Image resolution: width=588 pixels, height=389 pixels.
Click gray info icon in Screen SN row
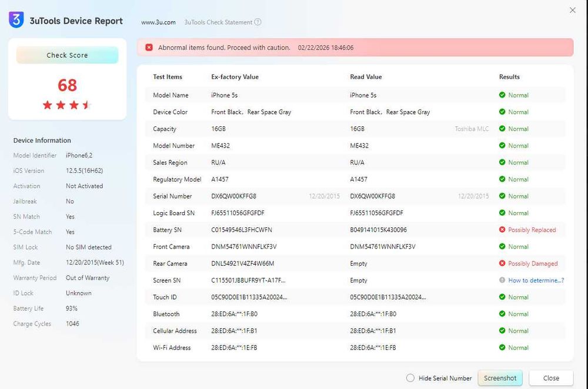tap(502, 280)
